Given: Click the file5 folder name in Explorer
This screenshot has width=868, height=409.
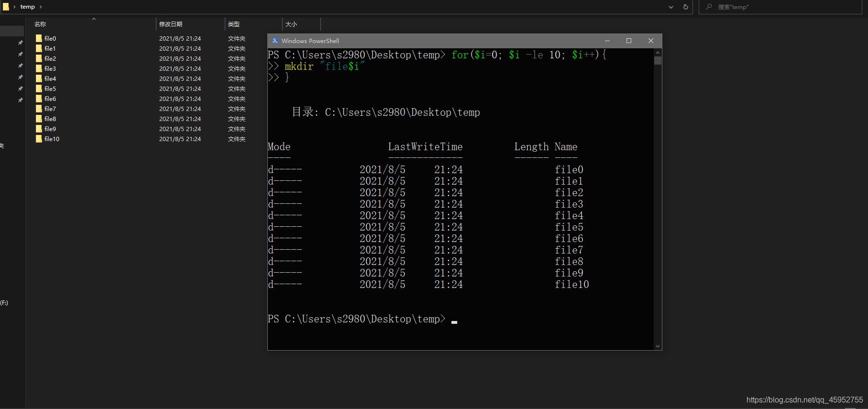Looking at the screenshot, I should pos(50,88).
